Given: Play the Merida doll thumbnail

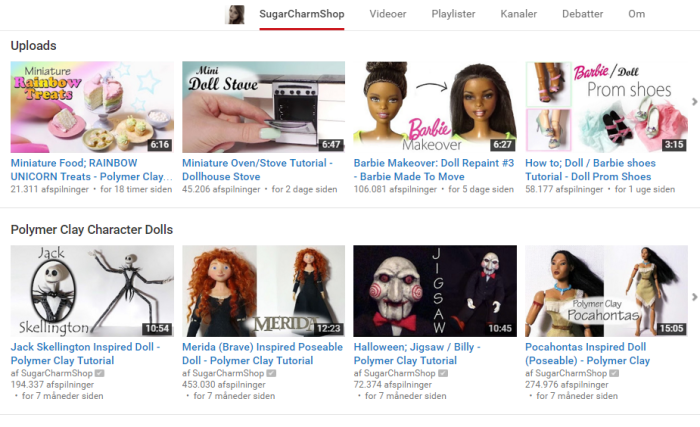Looking at the screenshot, I should (263, 291).
